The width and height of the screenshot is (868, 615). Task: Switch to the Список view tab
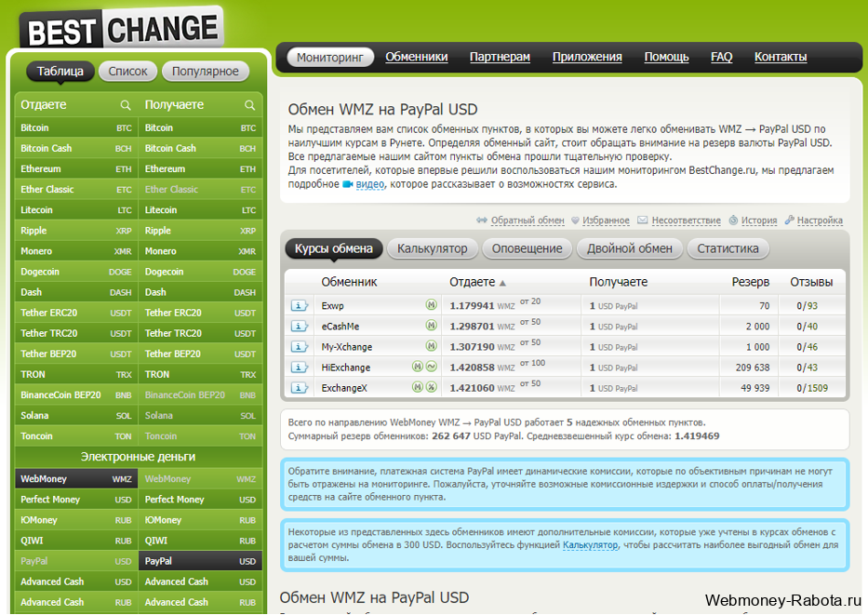click(127, 72)
